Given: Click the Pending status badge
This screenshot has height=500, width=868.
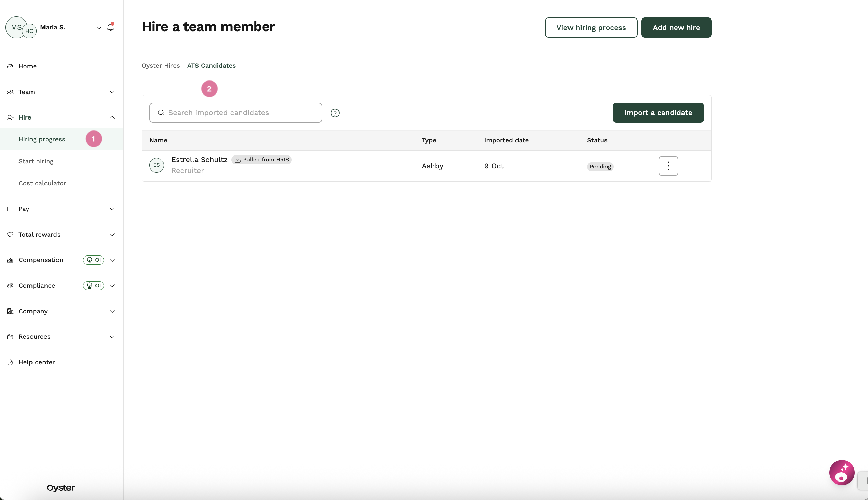Looking at the screenshot, I should click(x=600, y=166).
